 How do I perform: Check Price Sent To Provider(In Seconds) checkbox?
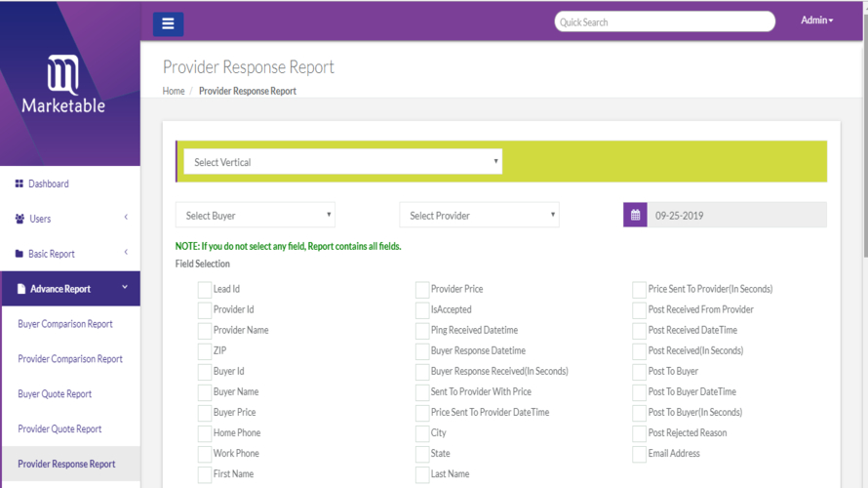[640, 289]
